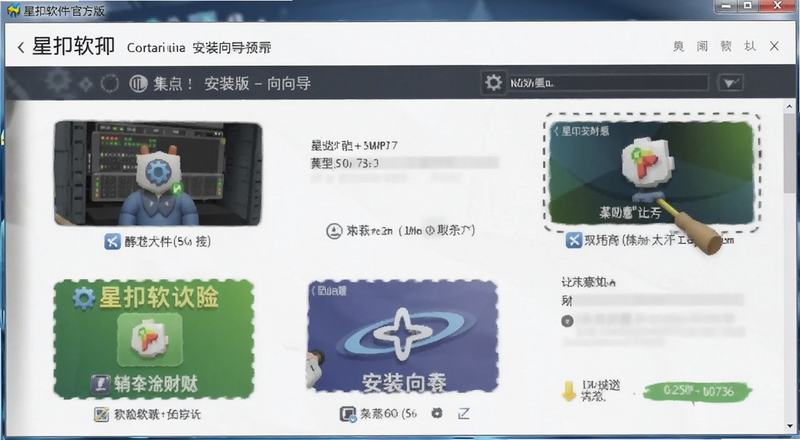
Task: Click the puzzle badge icon in the dashed card
Action: coord(647,162)
